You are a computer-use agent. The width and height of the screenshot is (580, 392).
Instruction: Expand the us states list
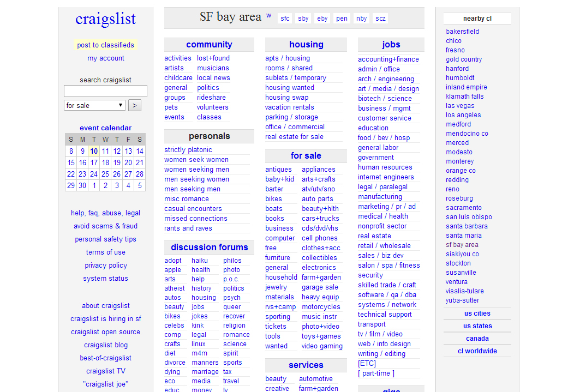[477, 326]
